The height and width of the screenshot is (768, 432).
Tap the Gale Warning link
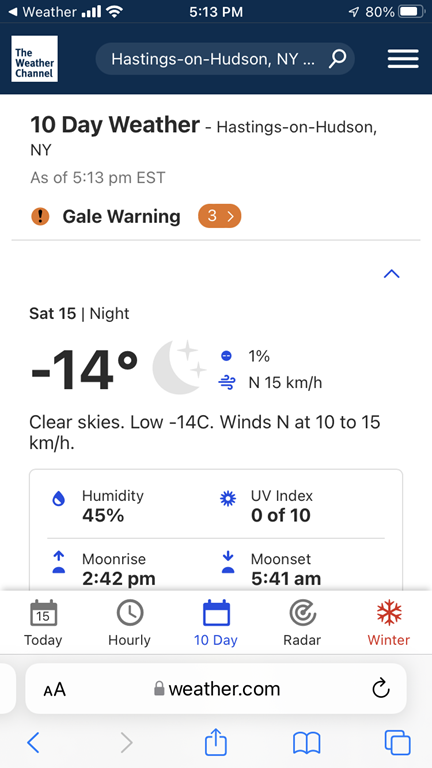tap(121, 216)
